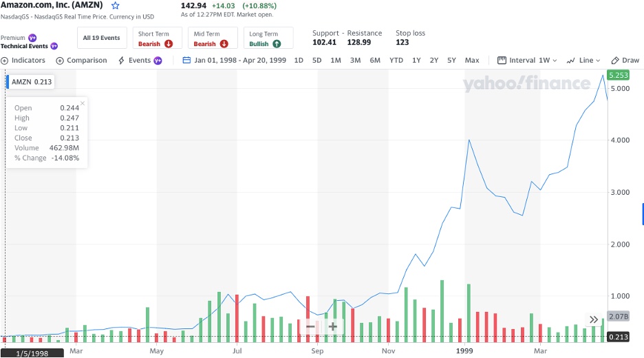Select the YTD range
644x358 pixels.
coord(396,60)
